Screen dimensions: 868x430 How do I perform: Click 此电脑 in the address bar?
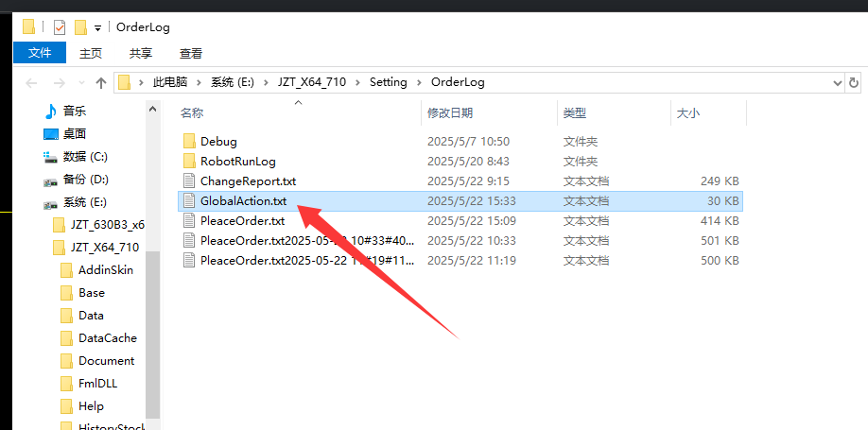coord(170,82)
